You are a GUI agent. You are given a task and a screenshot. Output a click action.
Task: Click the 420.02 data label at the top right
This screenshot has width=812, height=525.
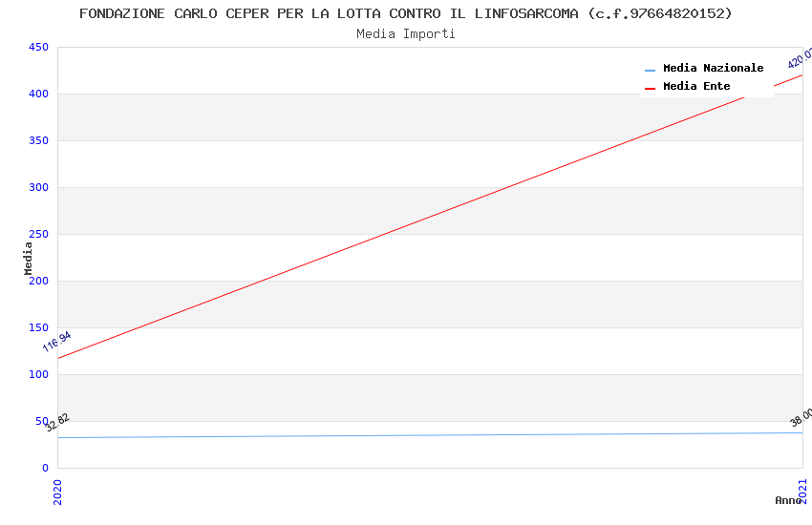(800, 58)
